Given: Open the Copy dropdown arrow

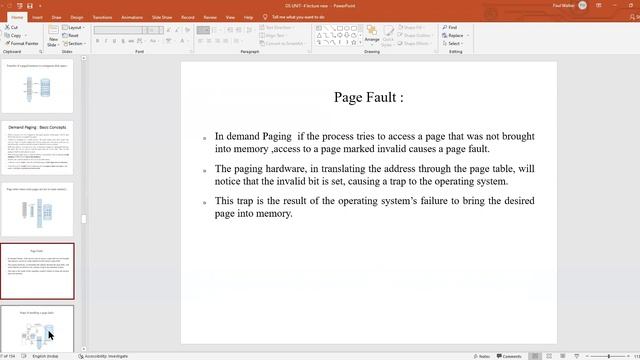Looking at the screenshot, I should click(26, 36).
